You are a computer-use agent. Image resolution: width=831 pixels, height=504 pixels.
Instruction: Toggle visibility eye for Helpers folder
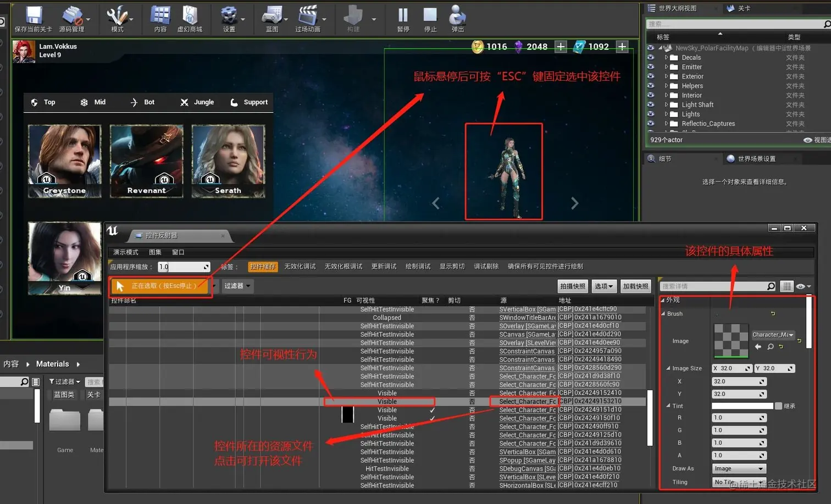point(651,86)
